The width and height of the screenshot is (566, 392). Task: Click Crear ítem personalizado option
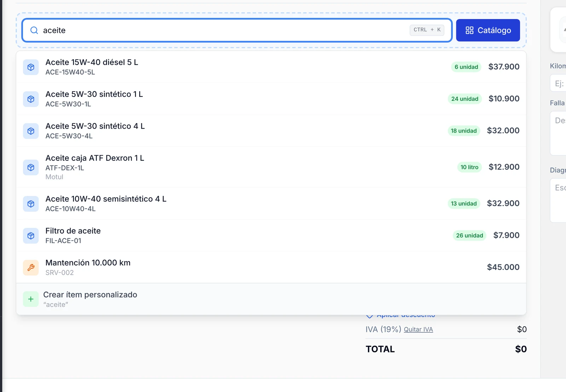(271, 299)
